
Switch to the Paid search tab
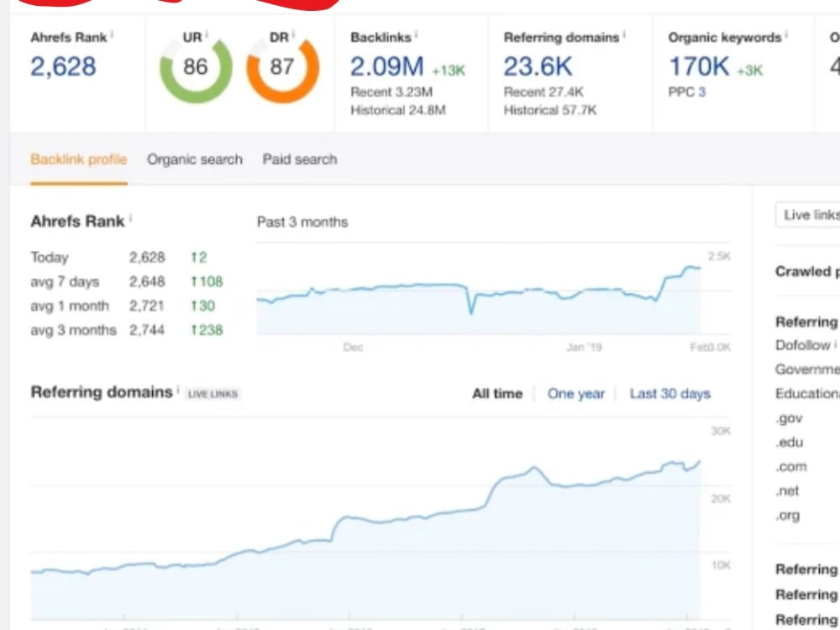point(300,160)
